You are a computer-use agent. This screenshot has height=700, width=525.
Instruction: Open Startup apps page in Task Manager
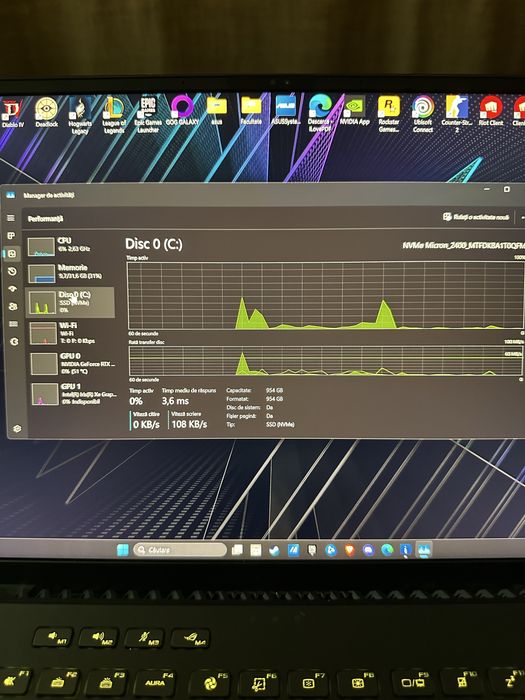(x=13, y=288)
